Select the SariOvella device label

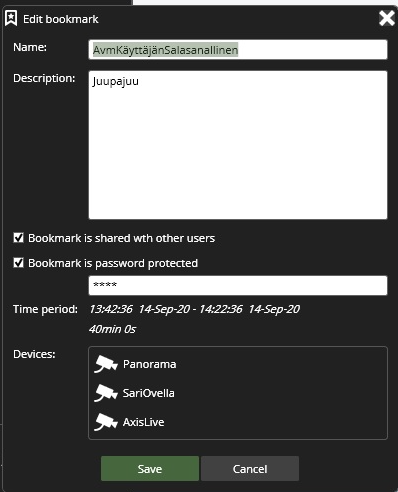(x=148, y=393)
